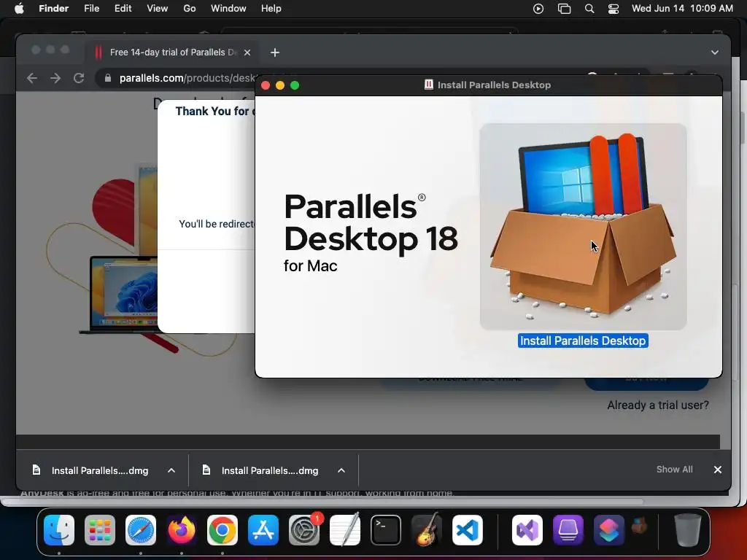The image size is (747, 560).
Task: Open the Apple menu
Action: 19,9
